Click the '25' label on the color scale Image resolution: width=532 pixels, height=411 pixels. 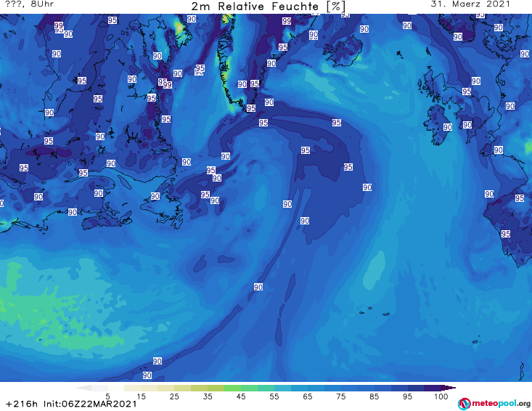pos(174,396)
